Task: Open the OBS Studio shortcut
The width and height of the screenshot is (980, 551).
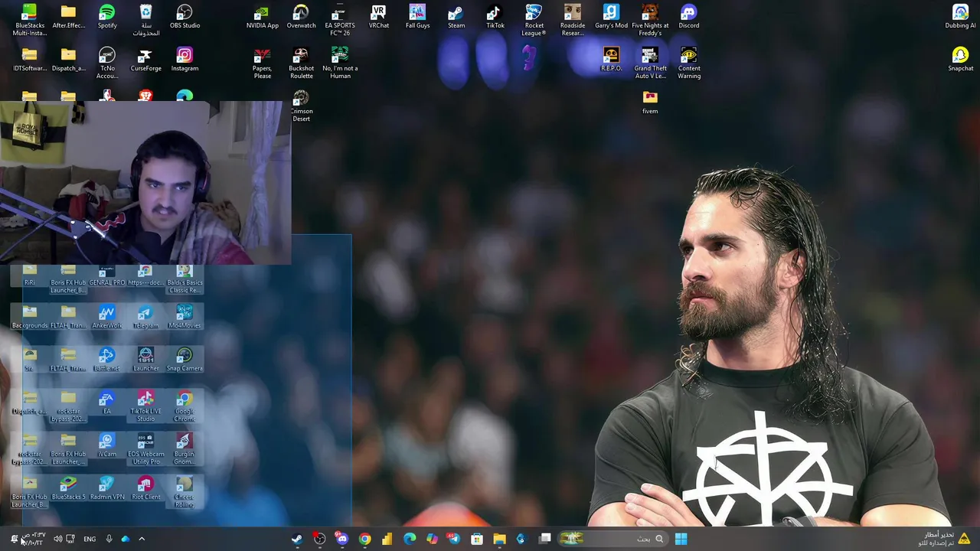Action: click(185, 17)
